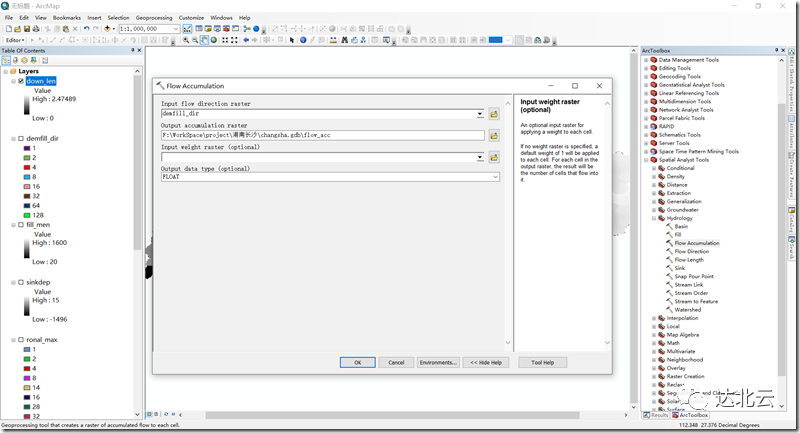This screenshot has width=800, height=433.
Task: Open the Environments settings
Action: (438, 363)
